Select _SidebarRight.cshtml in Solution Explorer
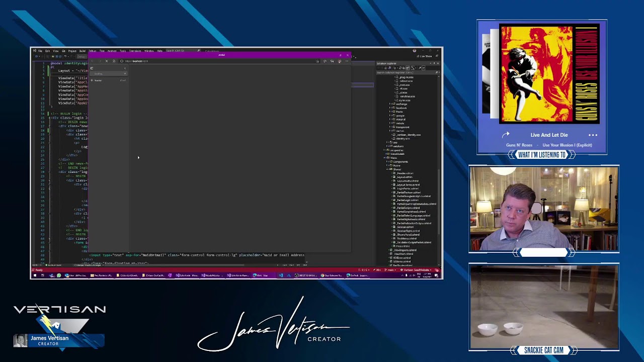Screen dimensions: 644x362 [408, 231]
